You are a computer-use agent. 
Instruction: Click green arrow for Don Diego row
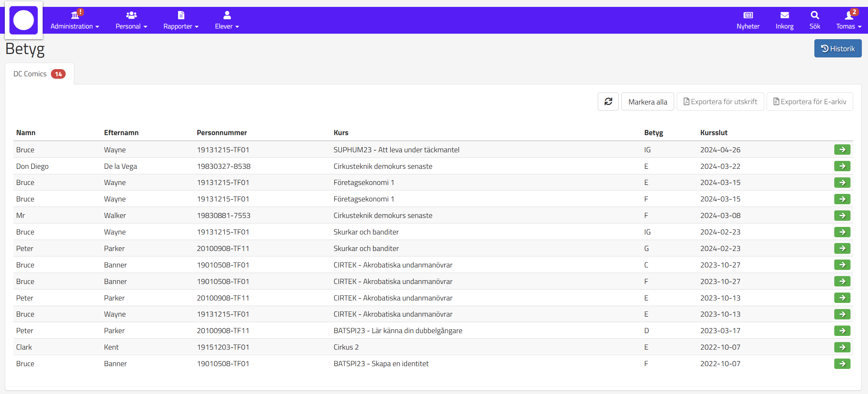(x=842, y=166)
